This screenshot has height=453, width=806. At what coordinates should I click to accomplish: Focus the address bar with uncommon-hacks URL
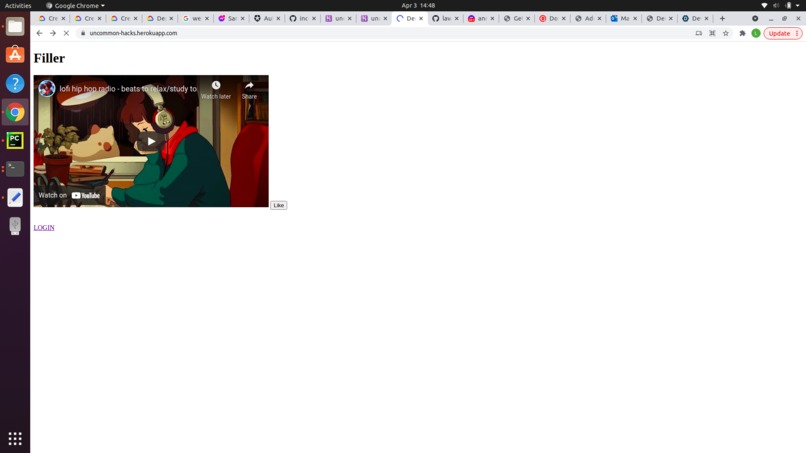(386, 33)
